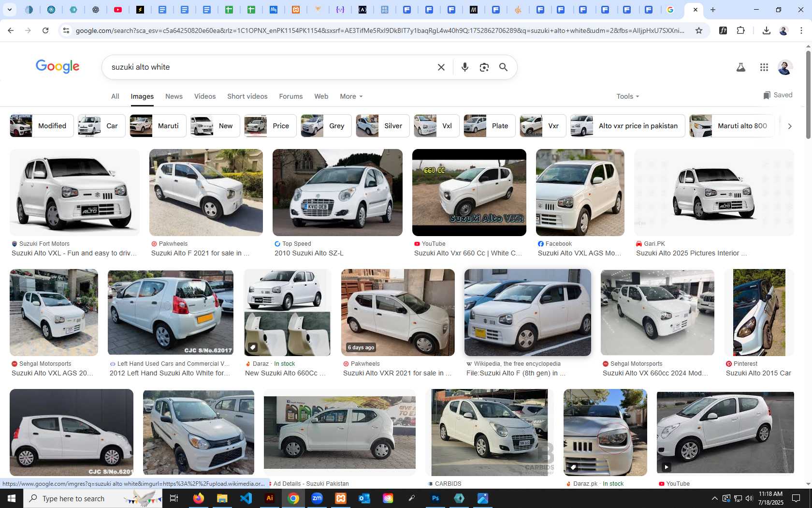Select the Alto vxr price in pakistan chip
This screenshot has height=508, width=812.
point(628,126)
